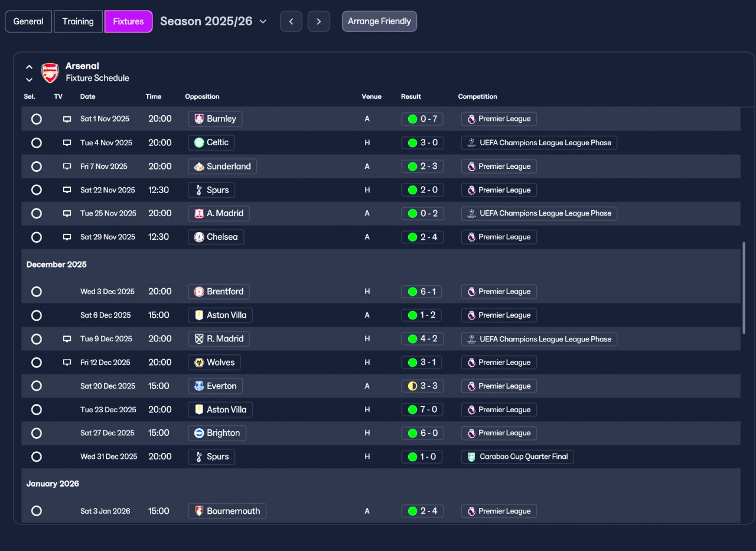This screenshot has height=551, width=756.
Task: Click green win indicator for Brentford result
Action: tap(412, 292)
